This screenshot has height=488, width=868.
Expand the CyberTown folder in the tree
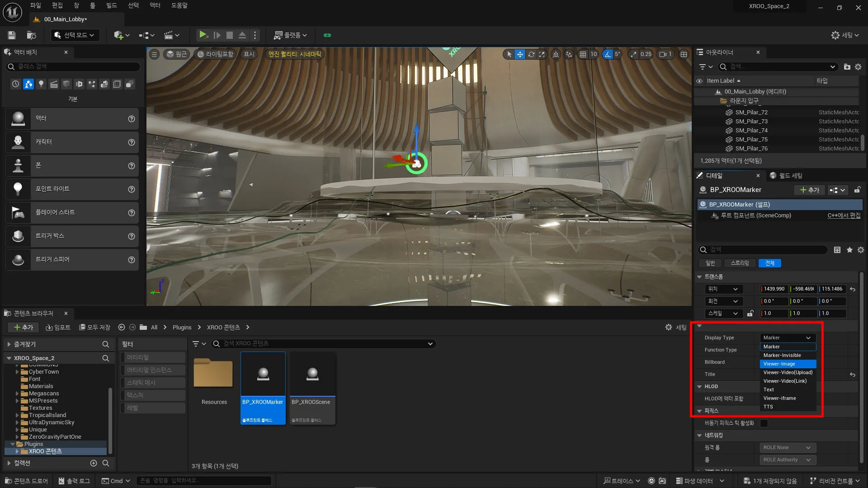point(17,372)
